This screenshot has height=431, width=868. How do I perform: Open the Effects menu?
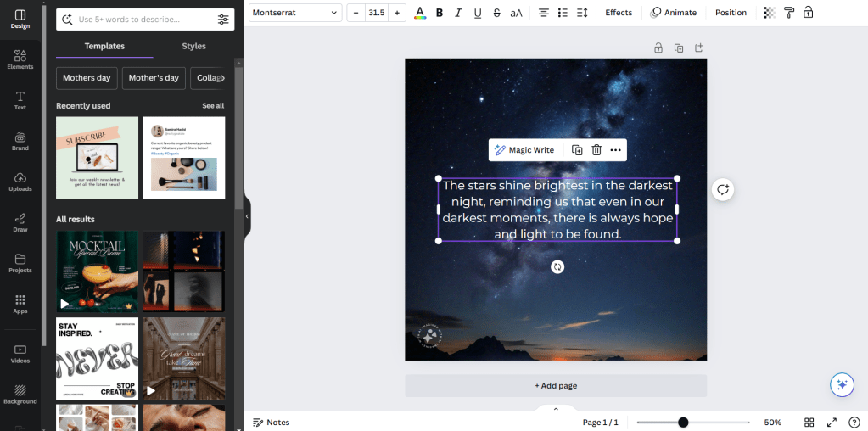point(619,13)
